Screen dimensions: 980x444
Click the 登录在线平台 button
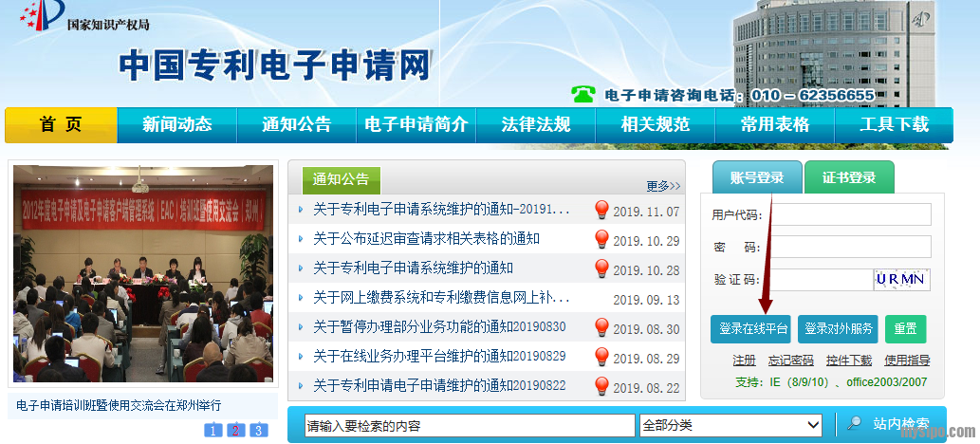[x=749, y=329]
